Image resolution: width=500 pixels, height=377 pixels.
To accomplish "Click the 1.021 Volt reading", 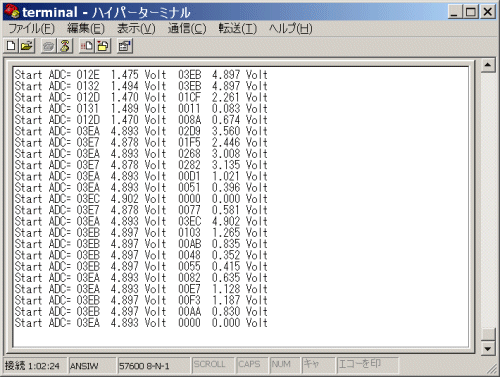I will point(240,176).
